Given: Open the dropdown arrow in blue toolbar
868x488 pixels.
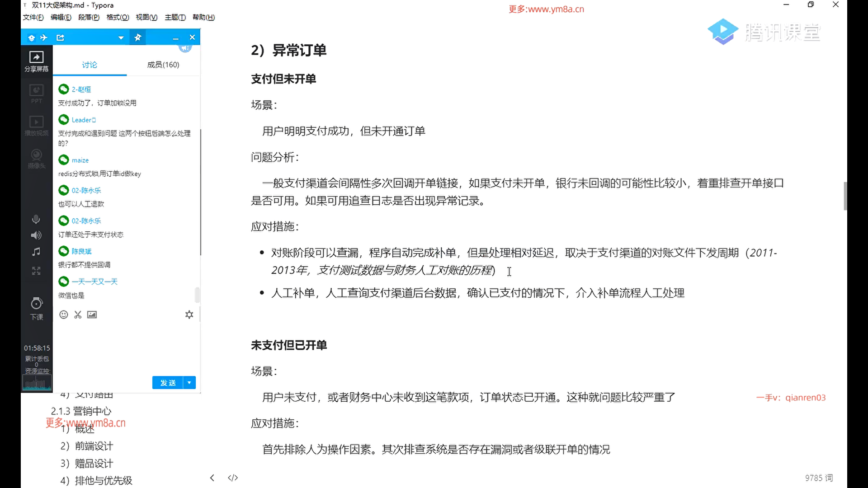Looking at the screenshot, I should tap(121, 38).
